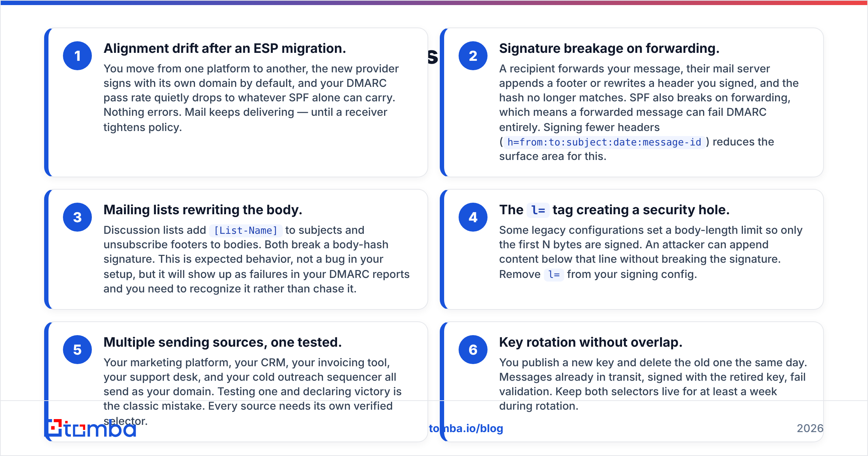Click heading 'Alignment drift after an ESP migration.'

click(x=225, y=48)
